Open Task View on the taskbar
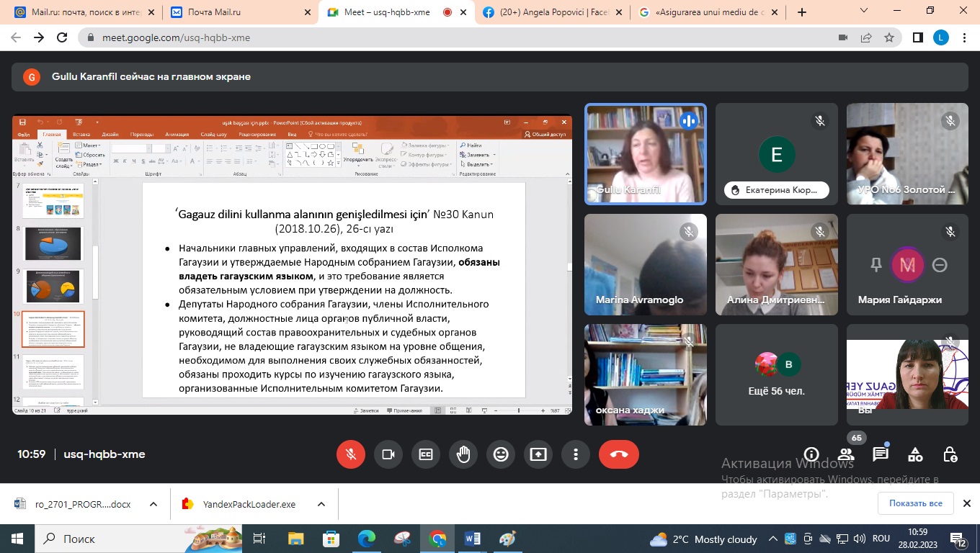 (260, 539)
